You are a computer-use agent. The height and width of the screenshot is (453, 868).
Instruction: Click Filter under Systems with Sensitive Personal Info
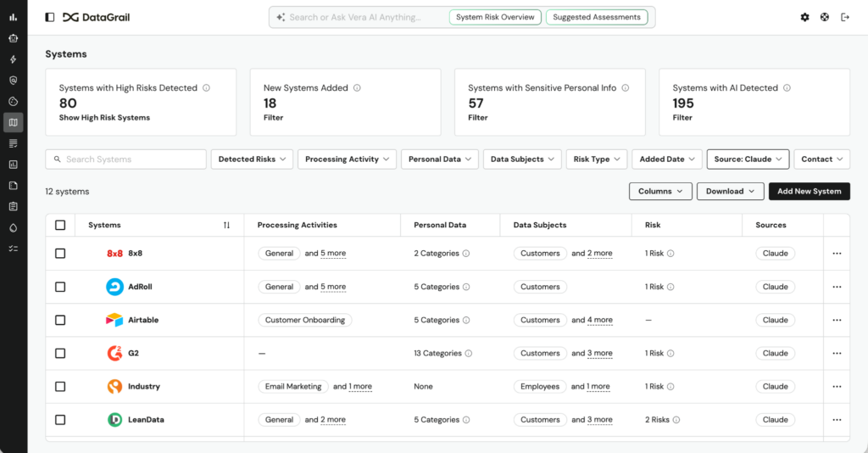click(478, 117)
